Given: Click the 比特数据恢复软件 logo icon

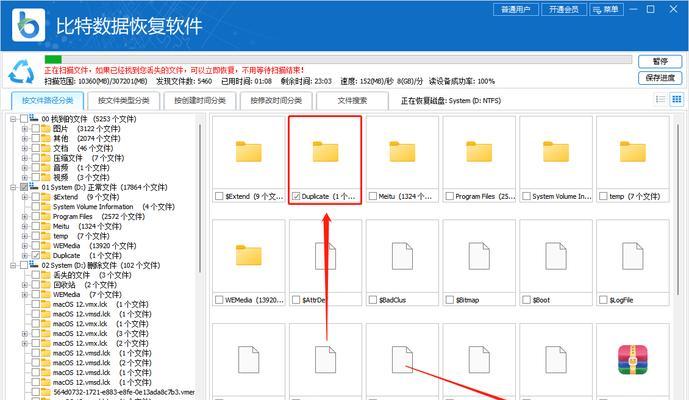Looking at the screenshot, I should (x=29, y=25).
